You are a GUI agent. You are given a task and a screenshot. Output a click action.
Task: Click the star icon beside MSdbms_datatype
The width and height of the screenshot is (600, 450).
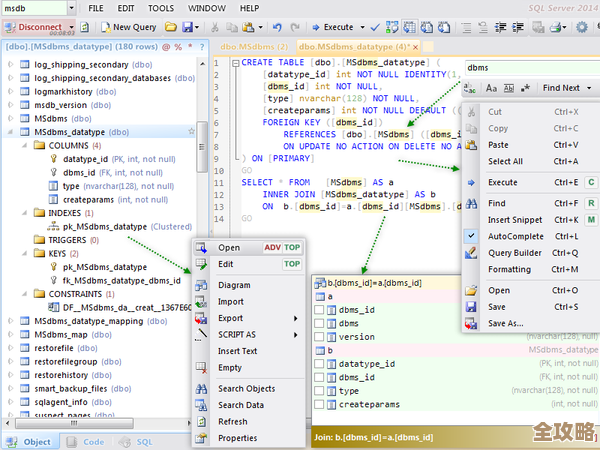[191, 131]
